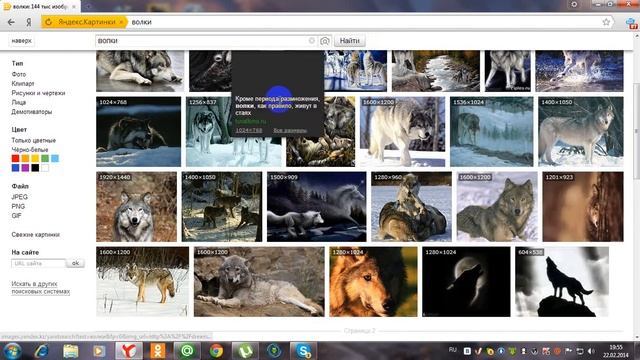Filter by type Фото
Screen dimensions: 640x360
(x=19, y=74)
